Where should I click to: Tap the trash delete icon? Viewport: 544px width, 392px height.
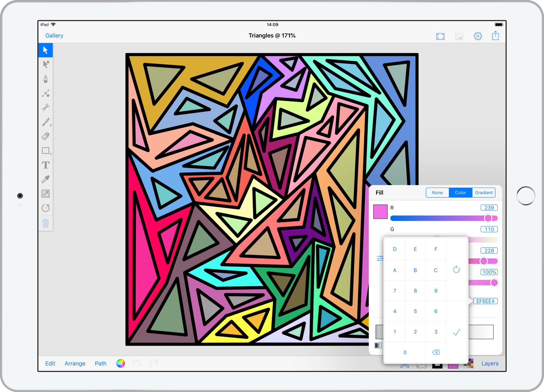coord(46,223)
